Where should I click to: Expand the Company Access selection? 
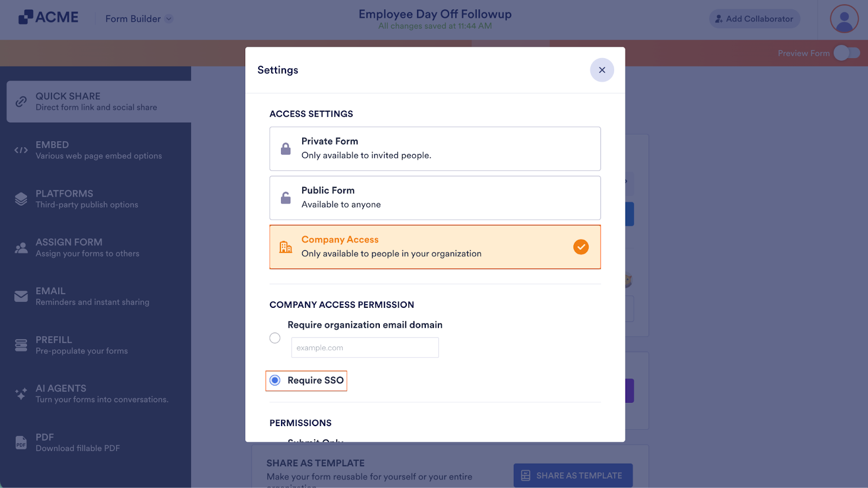click(435, 247)
